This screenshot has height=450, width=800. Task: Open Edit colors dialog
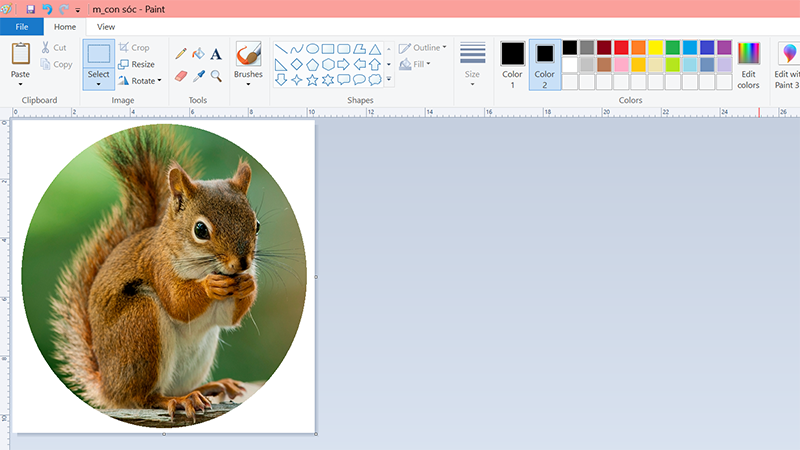(748, 64)
